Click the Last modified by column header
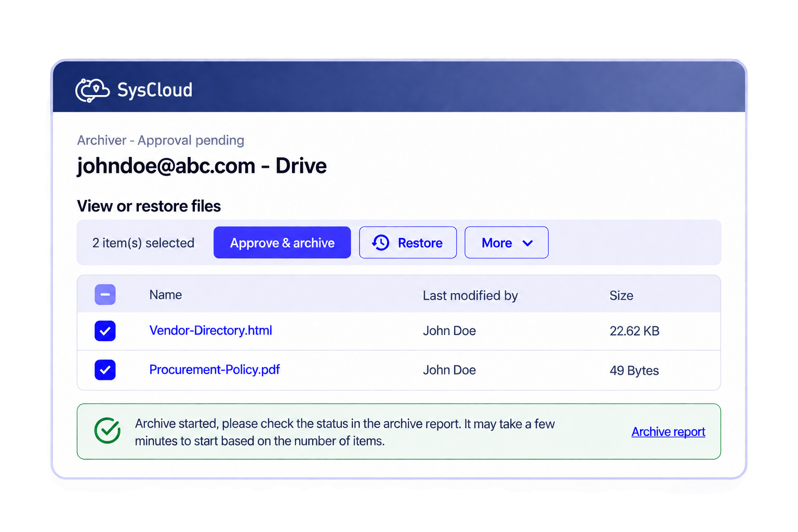798x532 pixels. pyautogui.click(x=470, y=296)
